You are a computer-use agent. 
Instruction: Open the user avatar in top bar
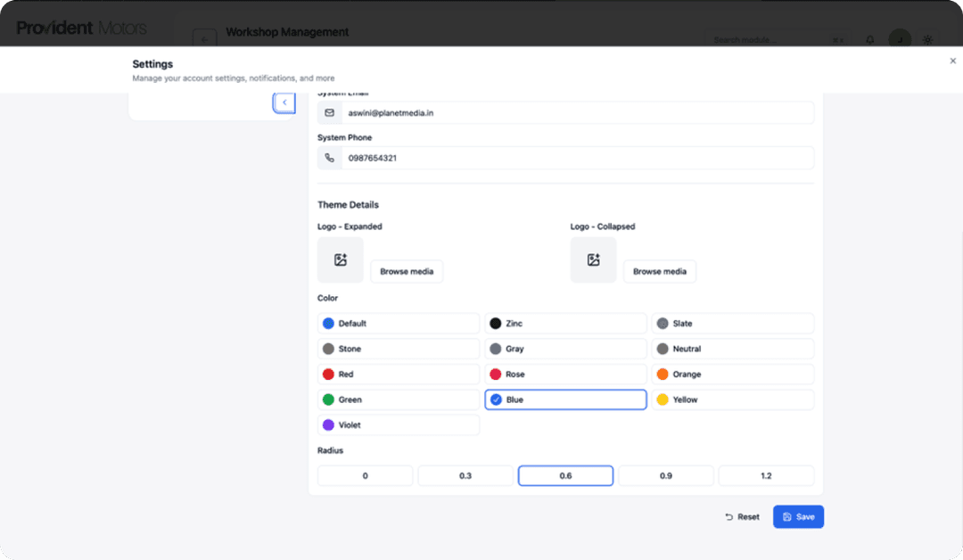[900, 40]
